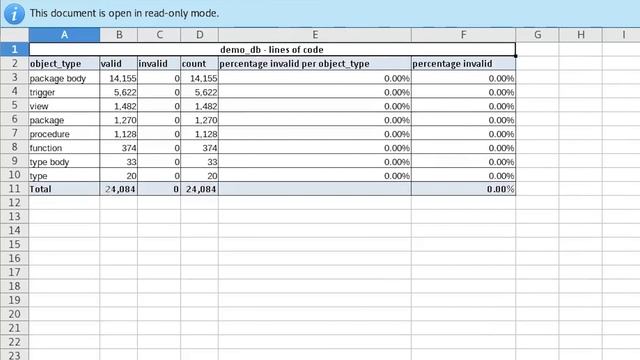Click valid value 374 in column B

(x=119, y=147)
